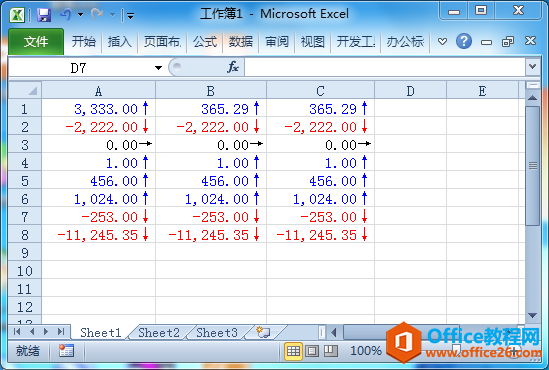549x370 pixels.
Task: Open the undo history dropdown arrow
Action: tap(81, 15)
